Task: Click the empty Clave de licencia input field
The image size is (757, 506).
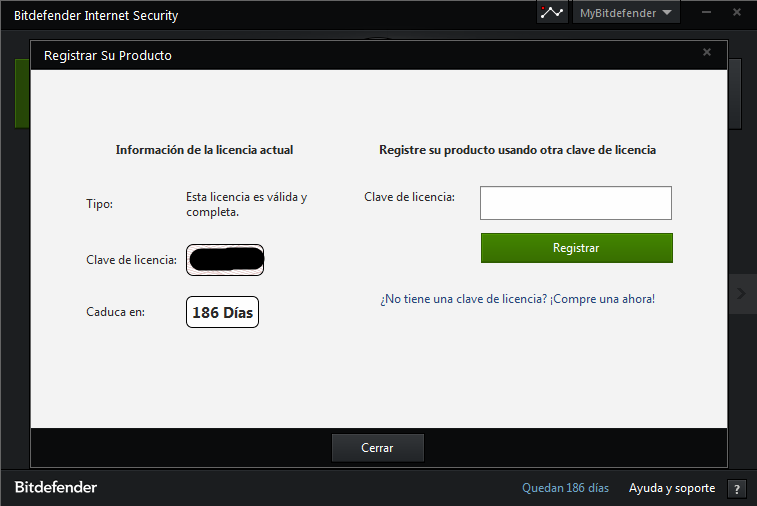Action: click(575, 203)
